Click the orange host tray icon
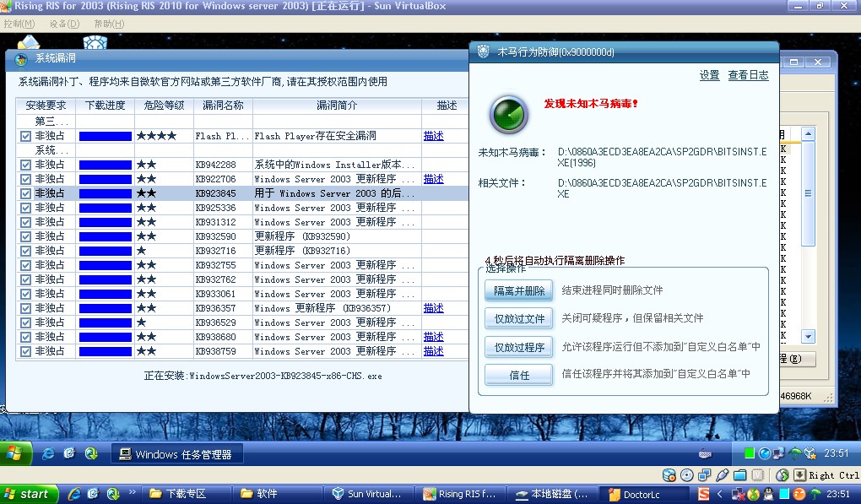The width and height of the screenshot is (861, 504). [799, 494]
